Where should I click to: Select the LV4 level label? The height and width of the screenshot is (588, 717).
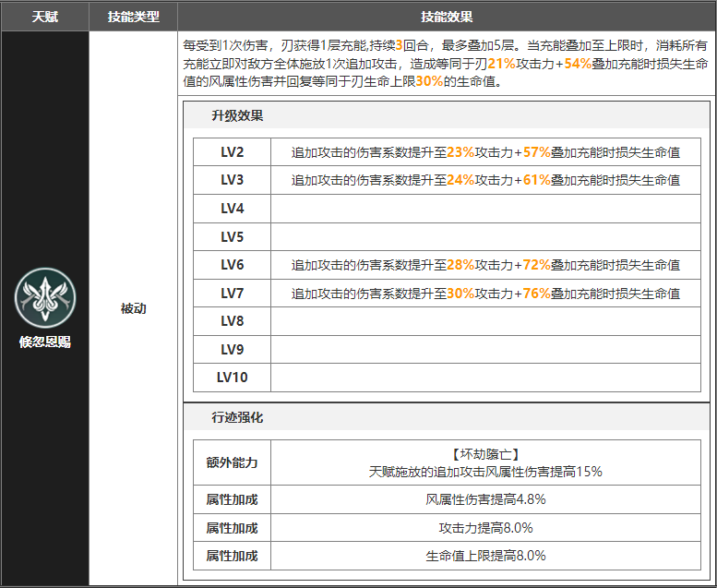point(232,209)
